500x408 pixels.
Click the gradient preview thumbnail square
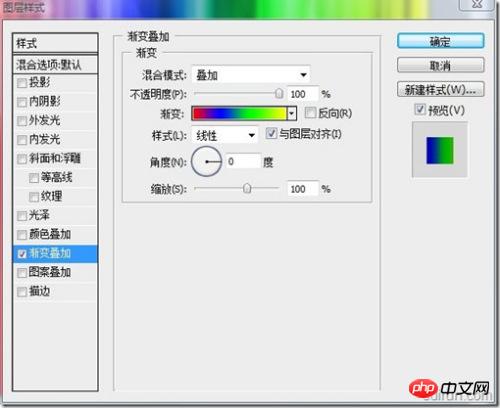coord(440,150)
